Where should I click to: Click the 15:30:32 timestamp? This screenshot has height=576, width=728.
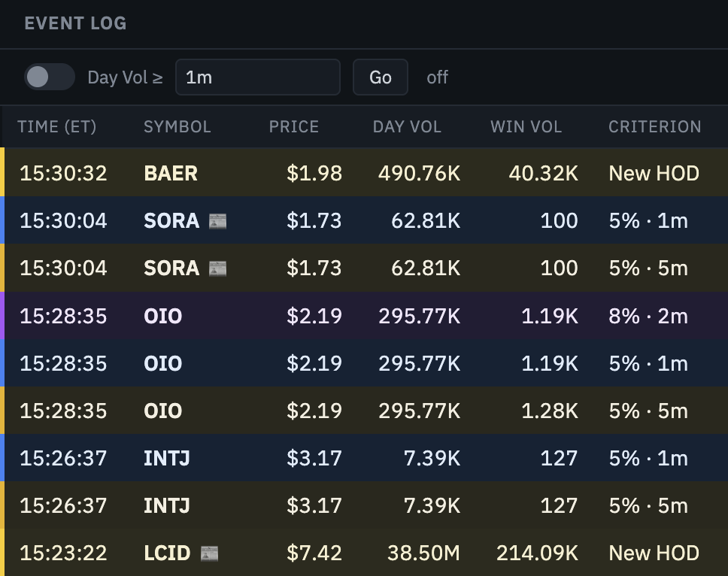pyautogui.click(x=63, y=173)
